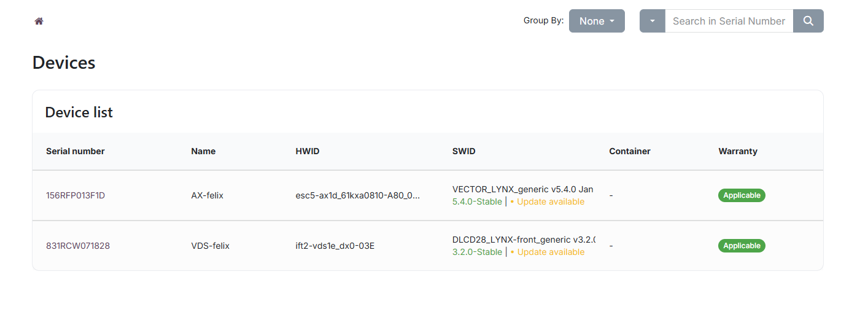Screen dimensions: 868x317
Task: Click Applicable warranty badge for VDS-felix
Action: (x=742, y=246)
